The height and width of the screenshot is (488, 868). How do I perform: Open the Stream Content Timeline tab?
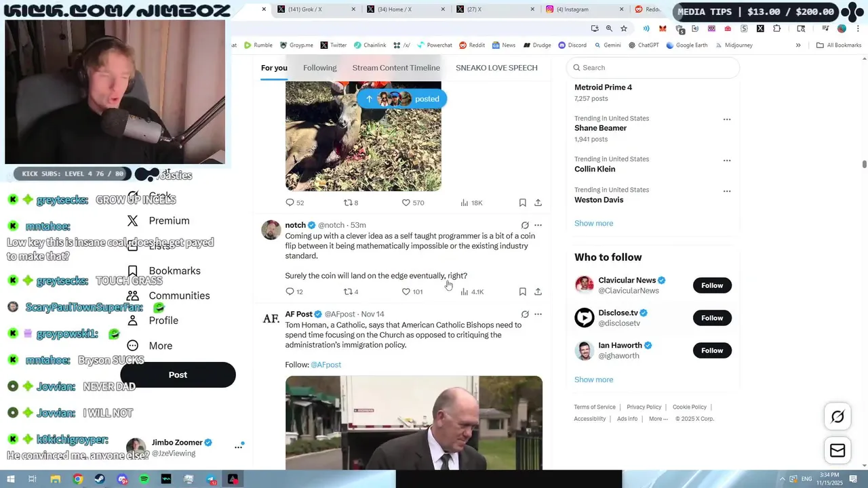[396, 68]
